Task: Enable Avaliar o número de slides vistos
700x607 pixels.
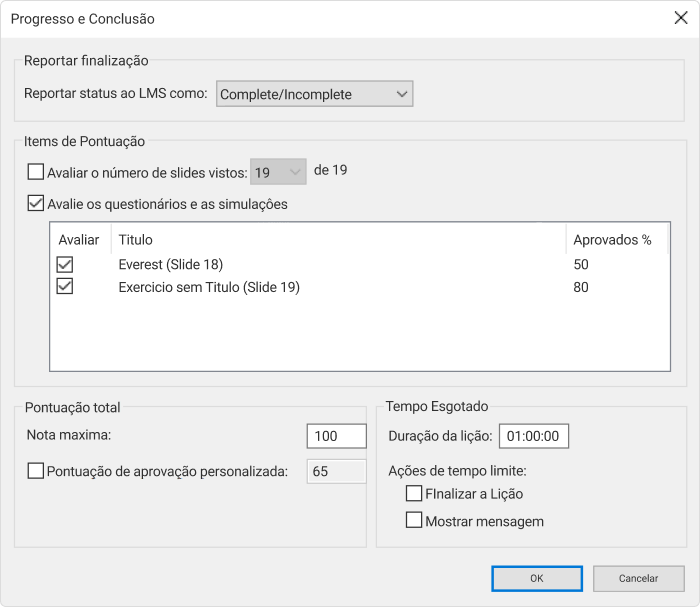Action: [x=36, y=172]
